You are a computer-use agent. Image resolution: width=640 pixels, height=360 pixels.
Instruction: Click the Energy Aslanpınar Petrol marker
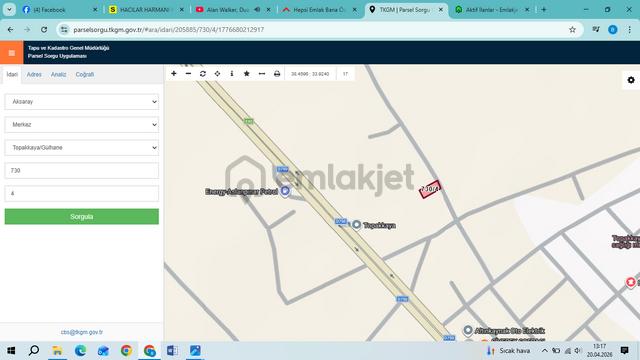[285, 191]
